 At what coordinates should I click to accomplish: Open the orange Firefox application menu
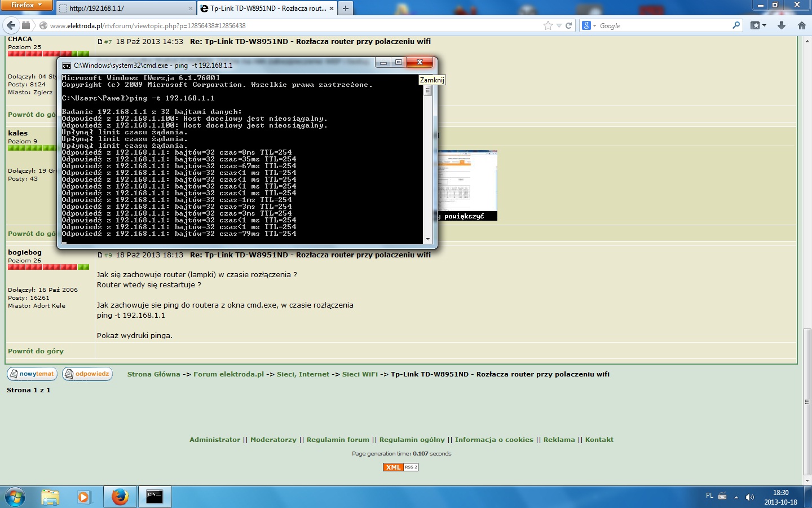[x=26, y=5]
